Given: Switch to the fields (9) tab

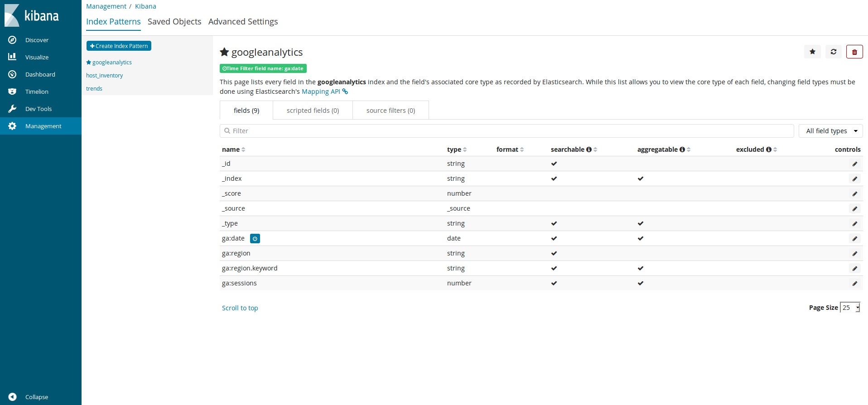Looking at the screenshot, I should (x=246, y=111).
